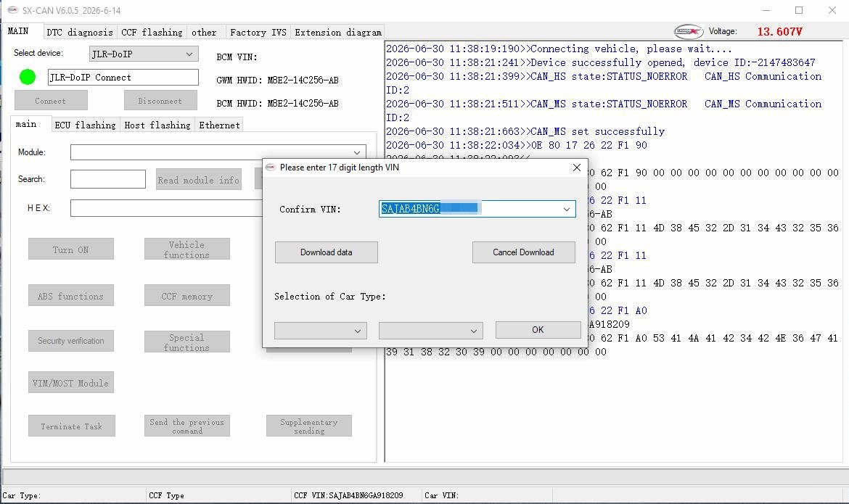Click Cancel Download button
Screen dimensions: 849x504
(524, 252)
